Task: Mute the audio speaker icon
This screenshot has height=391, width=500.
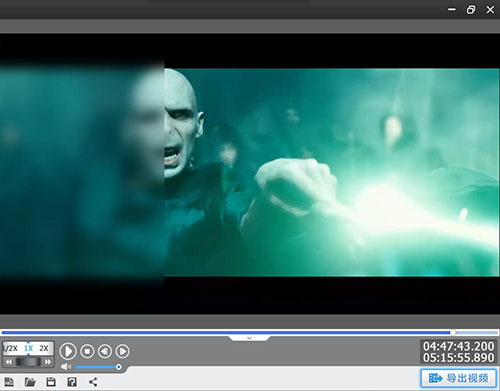Action: (x=66, y=367)
